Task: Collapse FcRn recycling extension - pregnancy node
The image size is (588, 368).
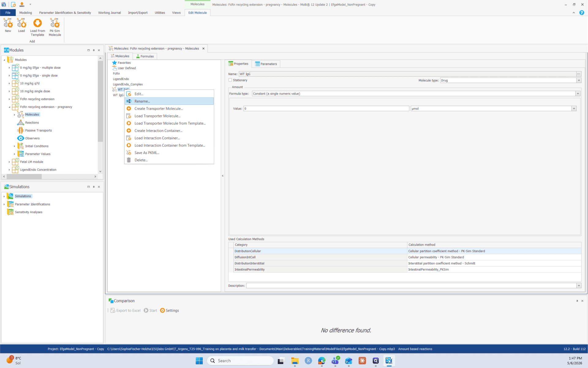Action: 9,107
